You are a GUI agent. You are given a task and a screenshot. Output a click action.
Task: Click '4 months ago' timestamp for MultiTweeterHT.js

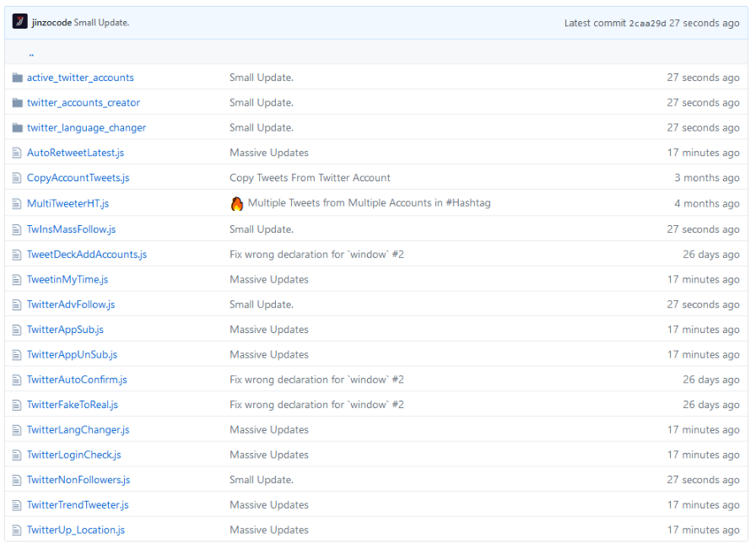click(x=707, y=203)
